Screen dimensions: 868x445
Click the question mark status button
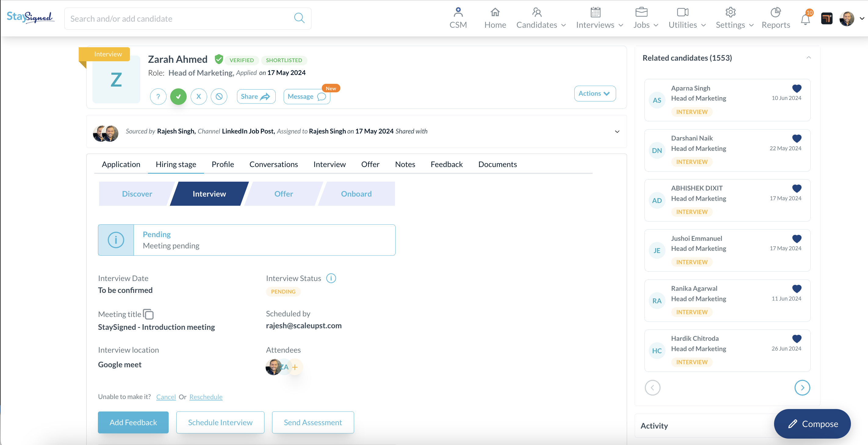click(158, 97)
